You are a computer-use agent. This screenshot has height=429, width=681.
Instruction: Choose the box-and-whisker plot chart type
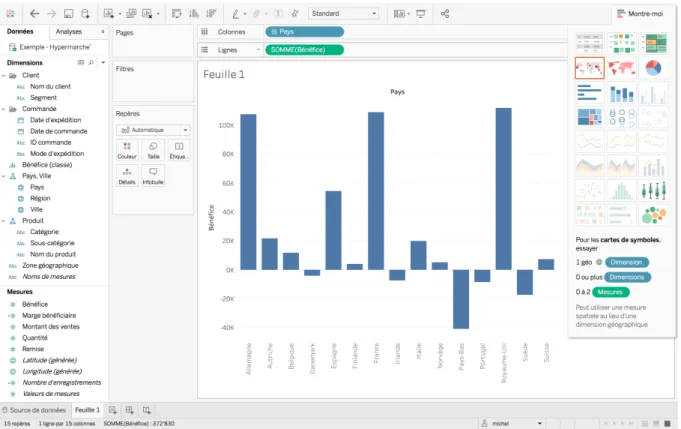(x=654, y=191)
